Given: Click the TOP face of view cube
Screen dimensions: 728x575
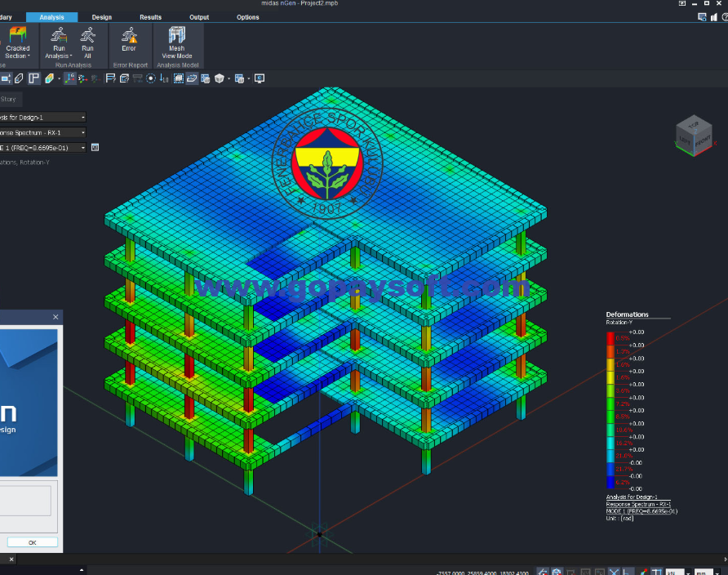Looking at the screenshot, I should click(694, 124).
